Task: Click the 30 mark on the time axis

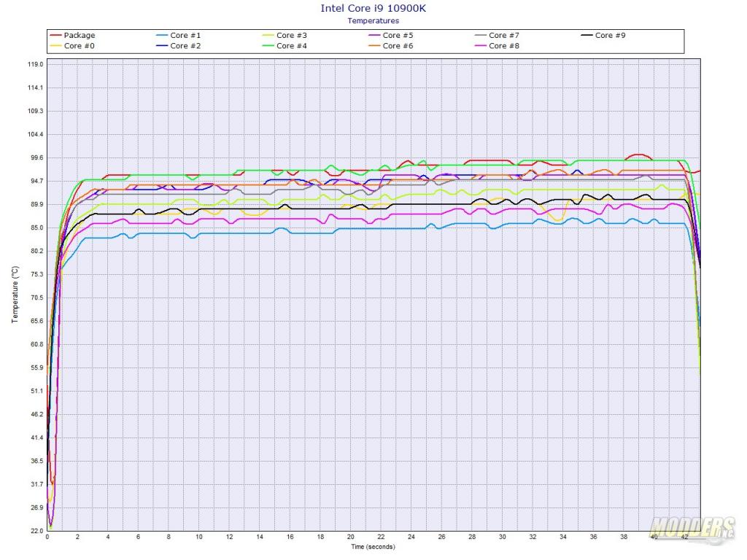Action: point(503,537)
